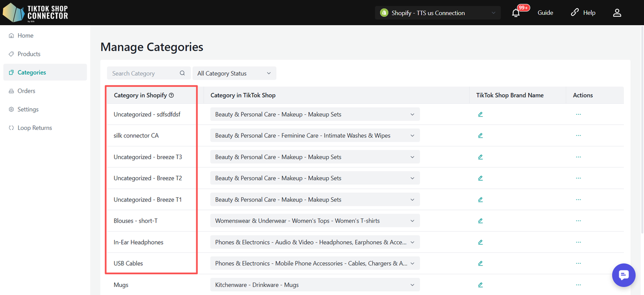This screenshot has height=295, width=644.
Task: Open the chat support bubble
Action: tap(624, 275)
